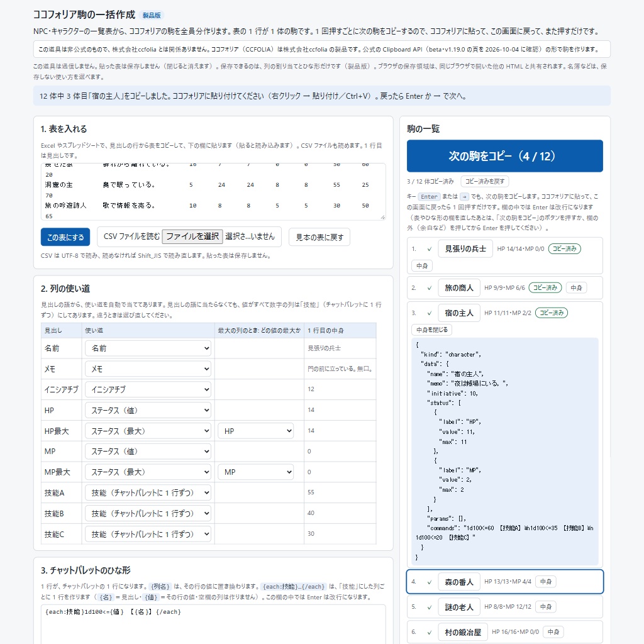Click the 村の鍛冶屋 piece button
644x644 pixels.
pos(462,631)
